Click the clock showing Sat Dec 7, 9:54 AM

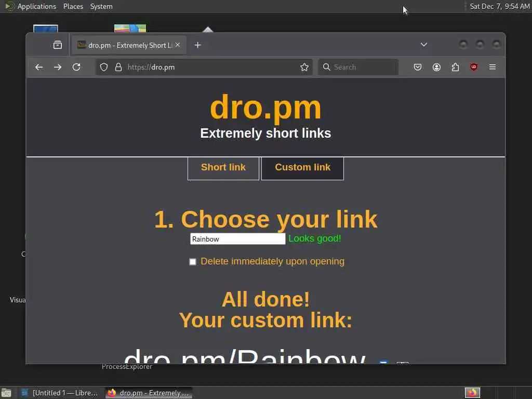pos(499,6)
